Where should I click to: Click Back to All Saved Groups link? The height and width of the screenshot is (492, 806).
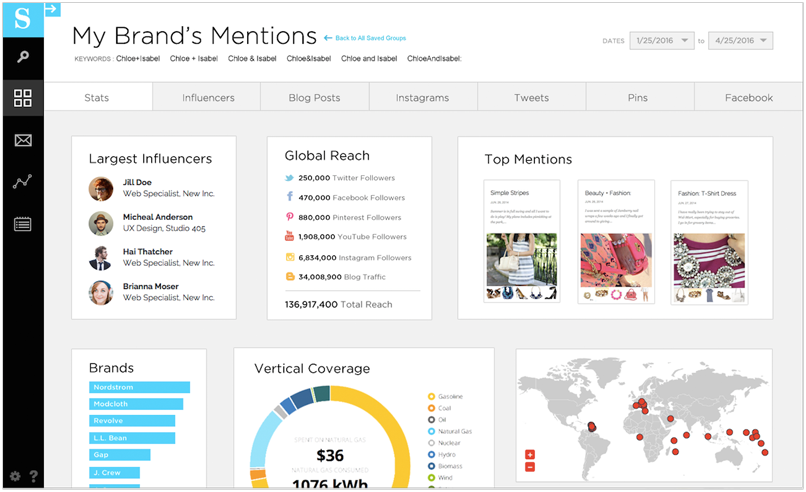click(365, 38)
